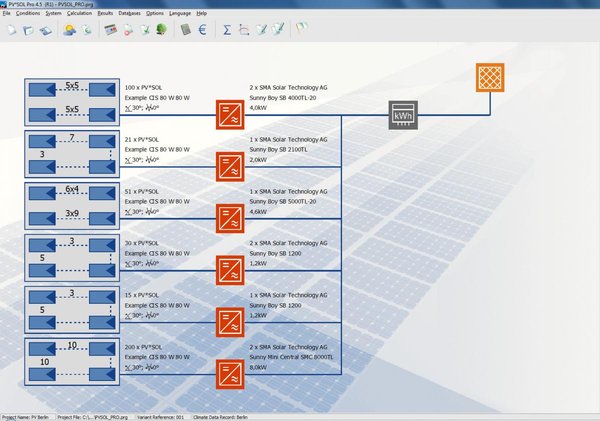Click 'Sunny Boy SB 4000TL-20' text

pyautogui.click(x=283, y=98)
